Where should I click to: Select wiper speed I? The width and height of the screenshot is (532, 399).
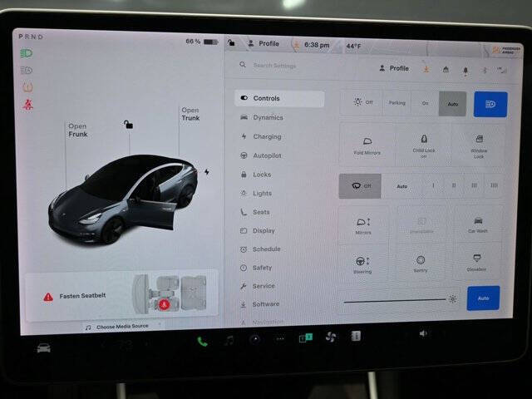[x=433, y=185]
